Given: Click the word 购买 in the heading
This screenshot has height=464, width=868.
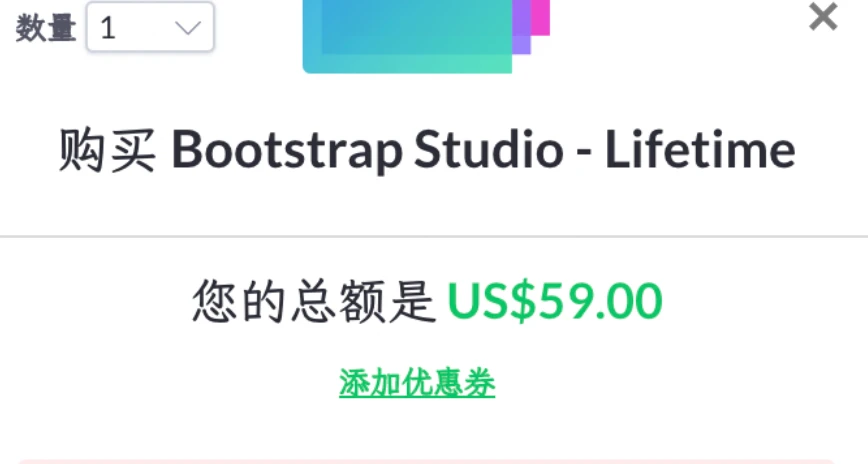Looking at the screenshot, I should [x=107, y=150].
